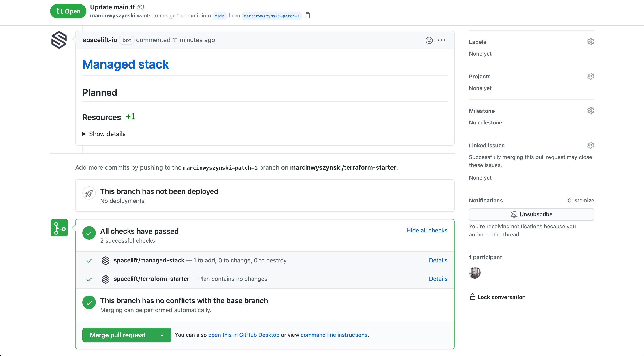Click the spacelift-io bot avatar

59,40
